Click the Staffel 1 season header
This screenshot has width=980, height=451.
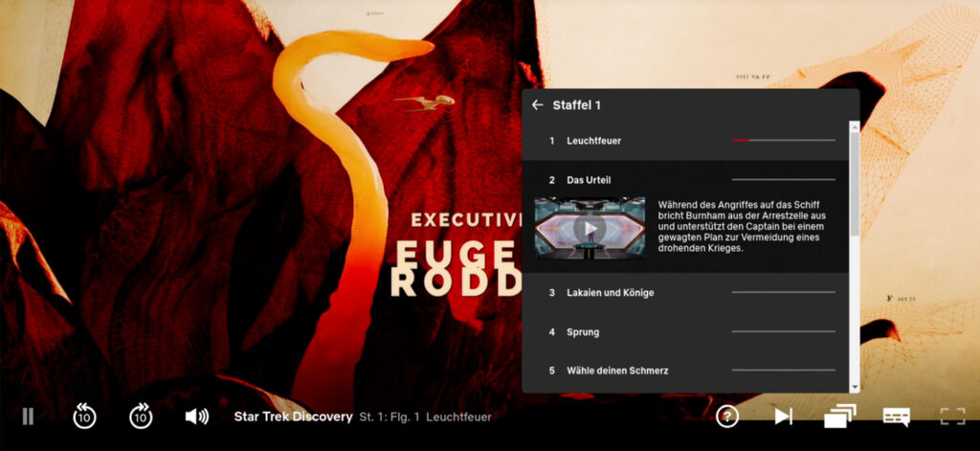pyautogui.click(x=577, y=105)
